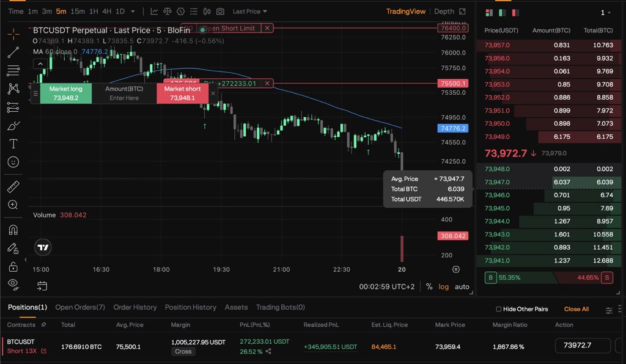Show sell orders only in order book
Viewport: 626px width, 364px height.
tap(515, 13)
